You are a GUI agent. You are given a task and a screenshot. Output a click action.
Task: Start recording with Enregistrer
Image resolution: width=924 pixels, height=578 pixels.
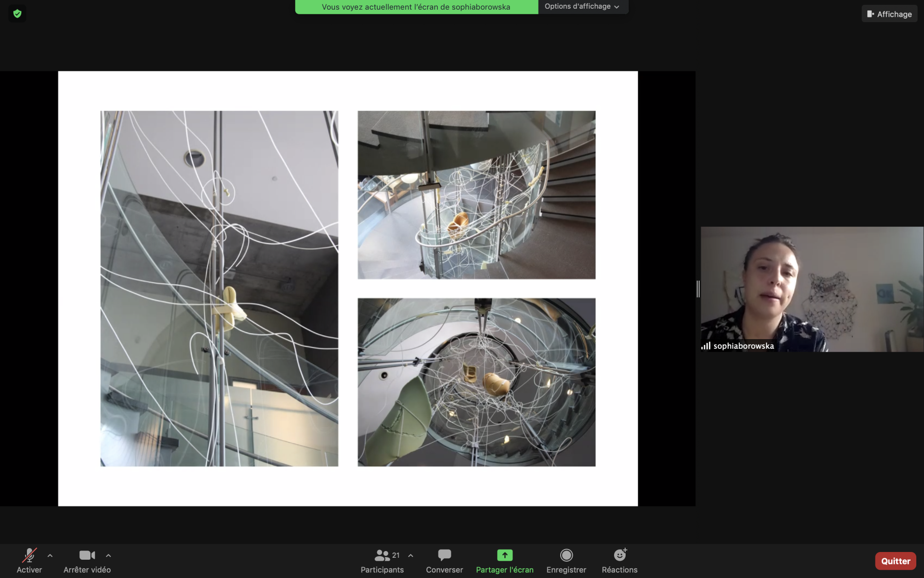point(566,561)
